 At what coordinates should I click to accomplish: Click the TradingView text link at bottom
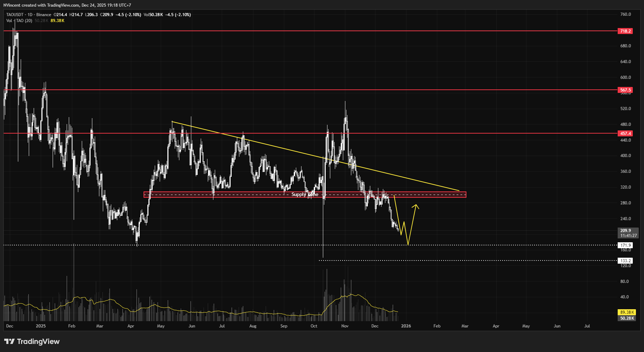pyautogui.click(x=38, y=341)
